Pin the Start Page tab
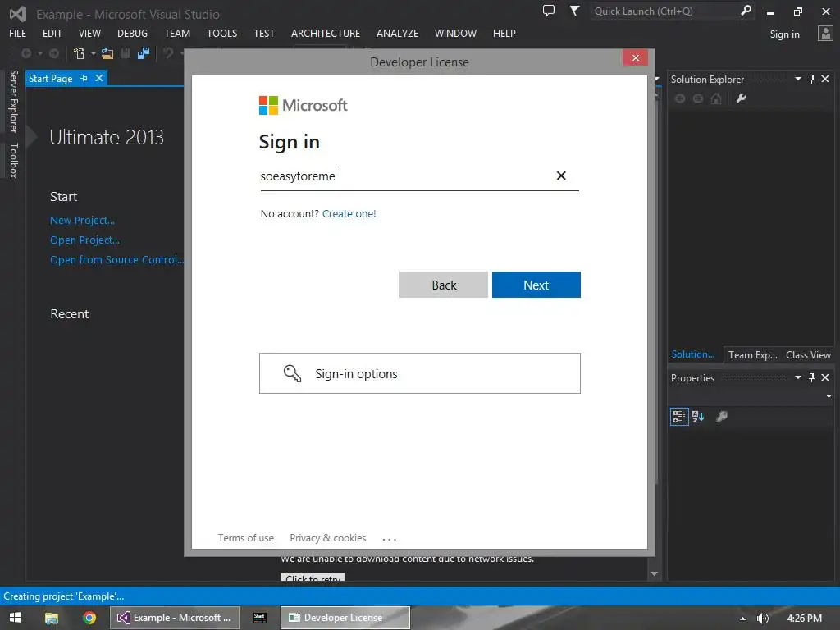This screenshot has width=840, height=630. [x=84, y=79]
